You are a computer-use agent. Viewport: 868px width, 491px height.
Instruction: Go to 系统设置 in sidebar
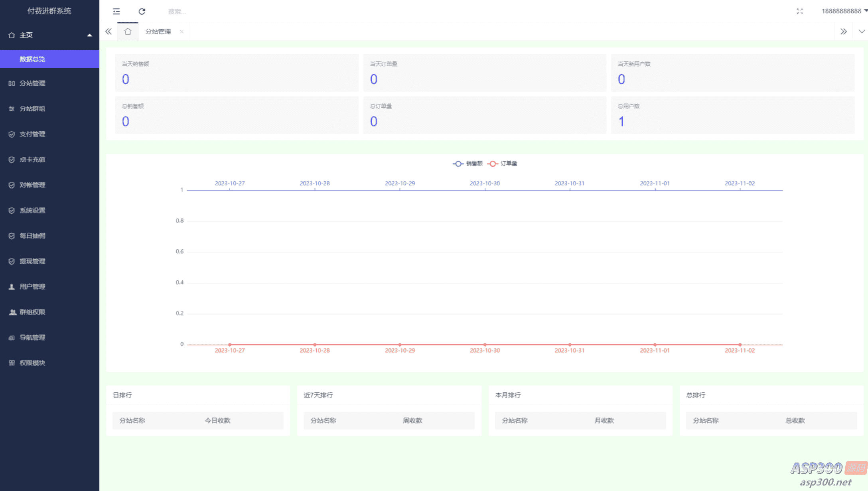tap(32, 210)
